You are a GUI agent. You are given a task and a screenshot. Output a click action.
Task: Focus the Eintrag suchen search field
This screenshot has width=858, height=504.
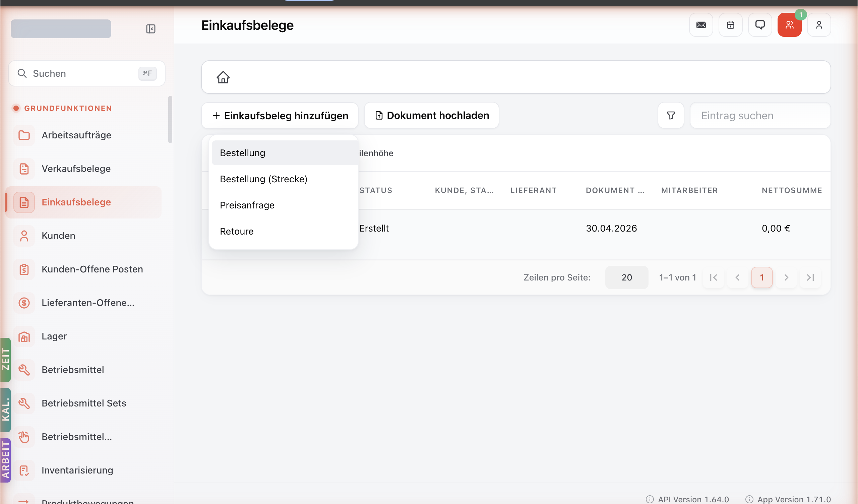tap(760, 115)
